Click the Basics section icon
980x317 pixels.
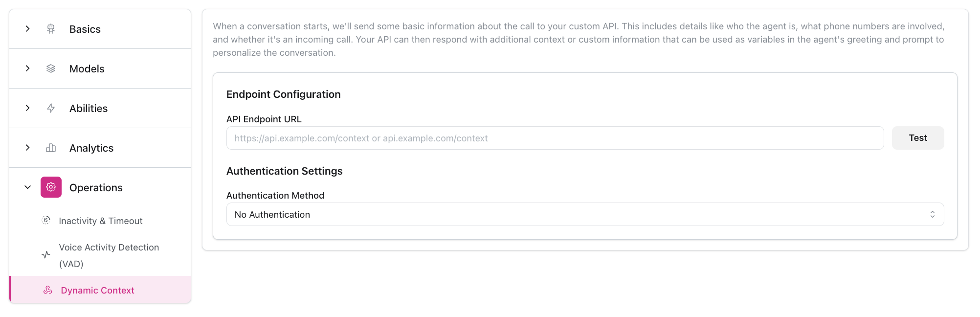coord(51,29)
